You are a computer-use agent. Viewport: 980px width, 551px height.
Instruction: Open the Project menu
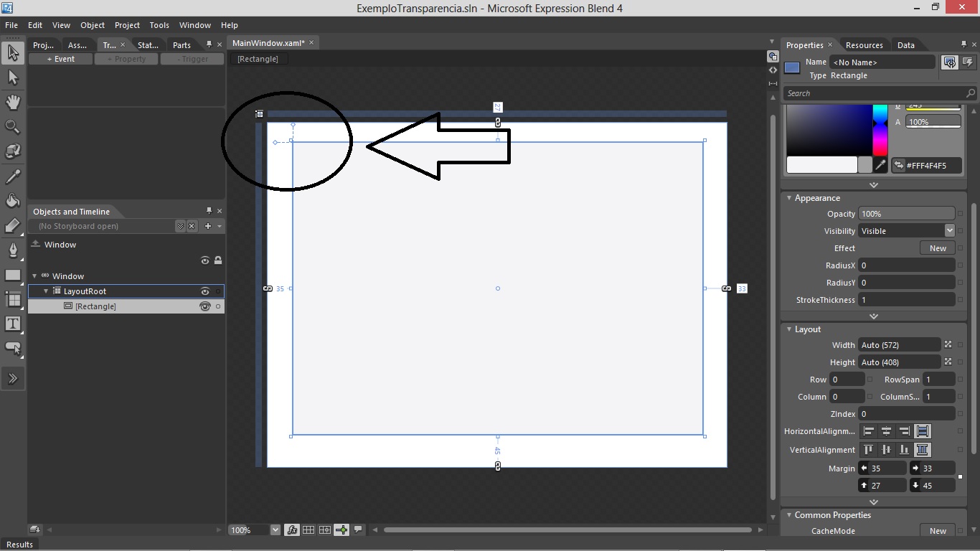pos(127,24)
